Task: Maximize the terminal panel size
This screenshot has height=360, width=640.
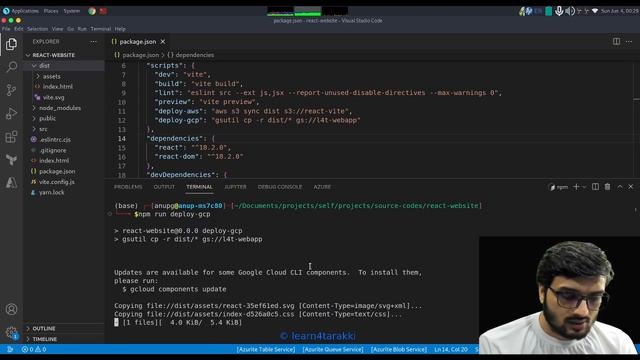Action: (620, 187)
